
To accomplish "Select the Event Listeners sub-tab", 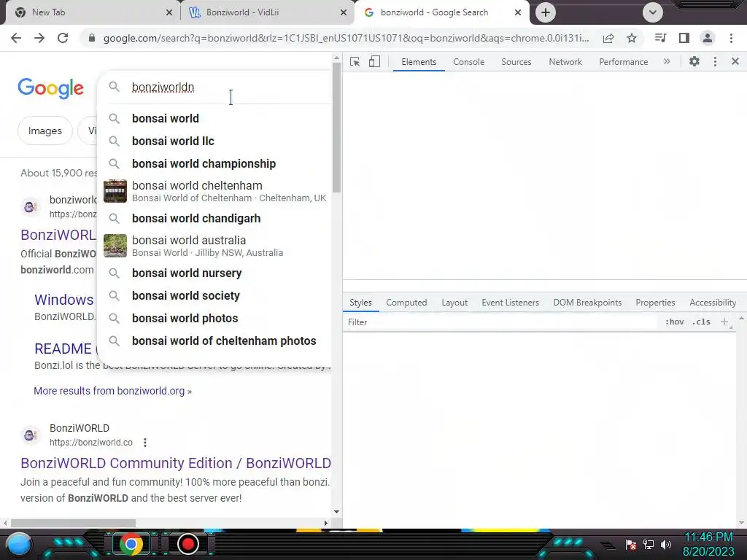I will pyautogui.click(x=510, y=303).
